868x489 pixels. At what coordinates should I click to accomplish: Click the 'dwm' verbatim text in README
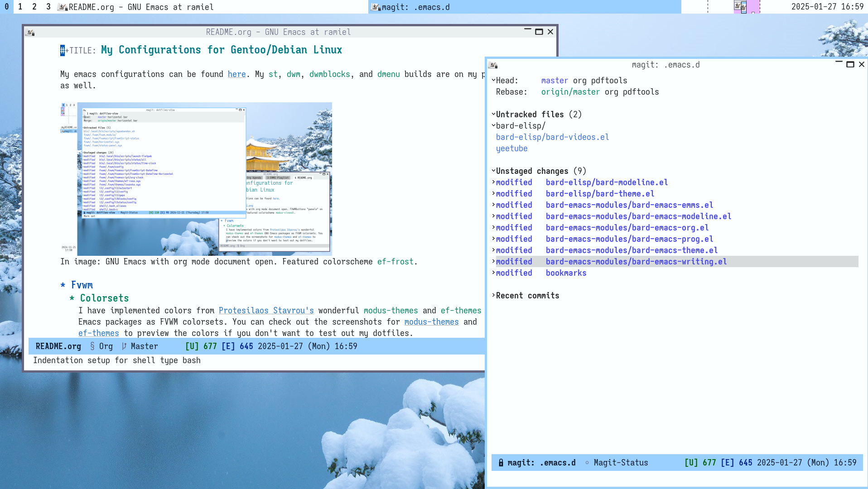[294, 74]
